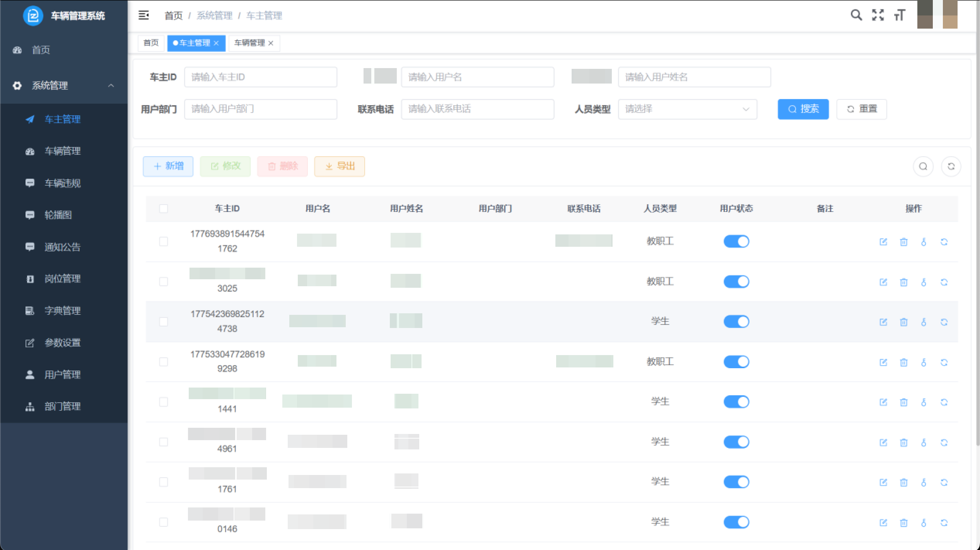The width and height of the screenshot is (980, 550).
Task: Click the 新增 button to add an owner
Action: pyautogui.click(x=168, y=166)
